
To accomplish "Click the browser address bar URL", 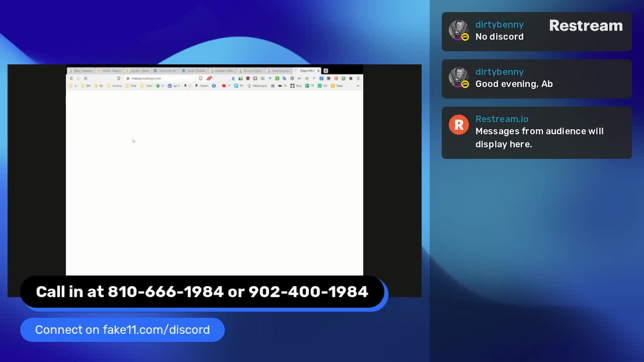I will [146, 78].
